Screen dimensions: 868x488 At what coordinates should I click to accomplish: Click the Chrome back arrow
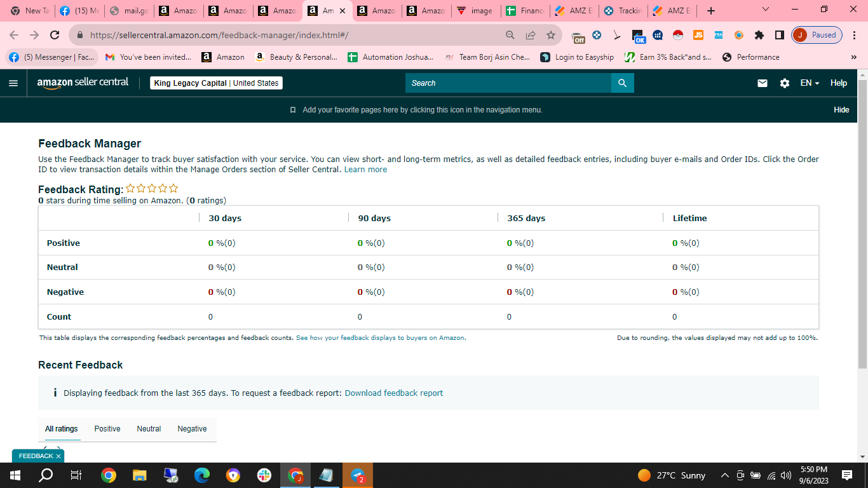[14, 35]
